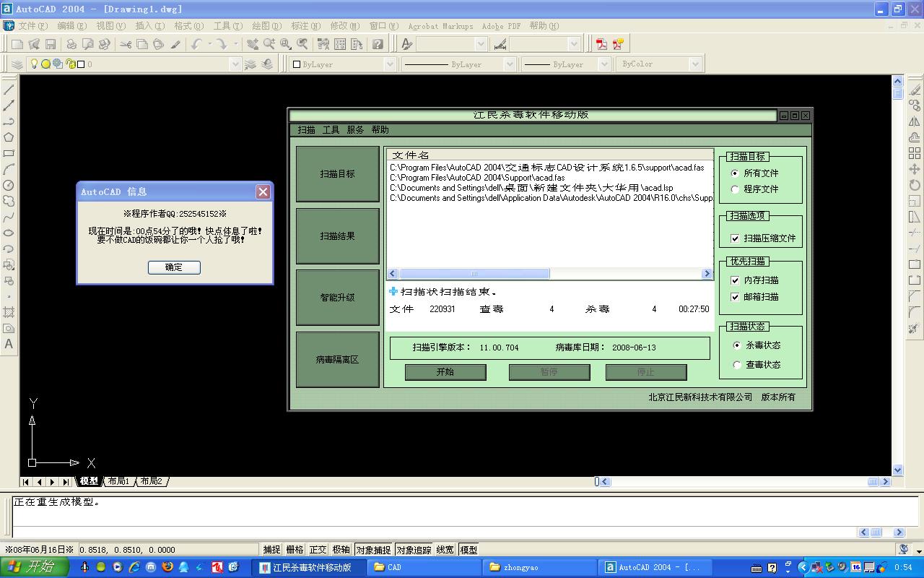
Task: Click 确定 in AutoCAD 信息 dialog
Action: [174, 267]
